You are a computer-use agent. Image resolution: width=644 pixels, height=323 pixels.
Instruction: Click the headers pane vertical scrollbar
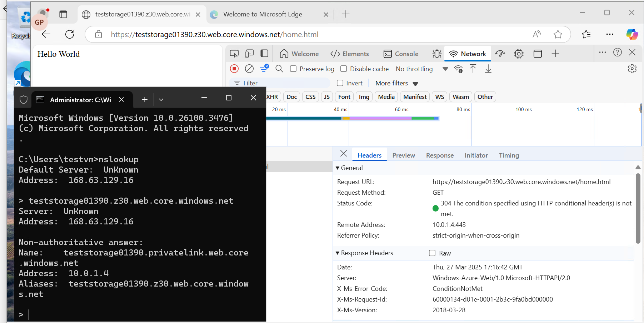638,208
